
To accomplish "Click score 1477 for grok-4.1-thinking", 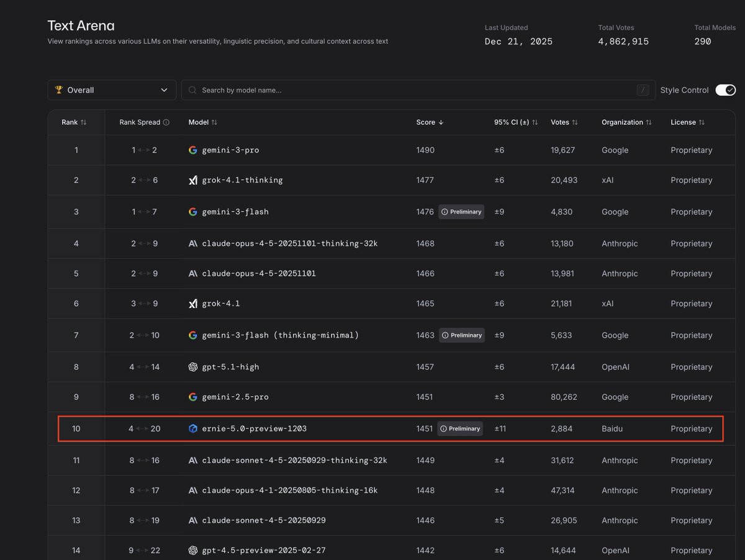I will tap(425, 180).
